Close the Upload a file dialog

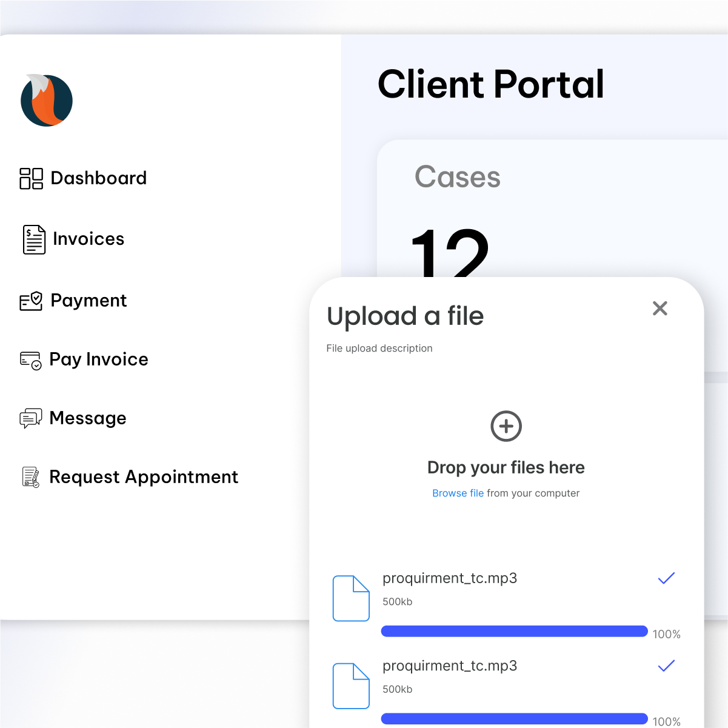click(660, 309)
